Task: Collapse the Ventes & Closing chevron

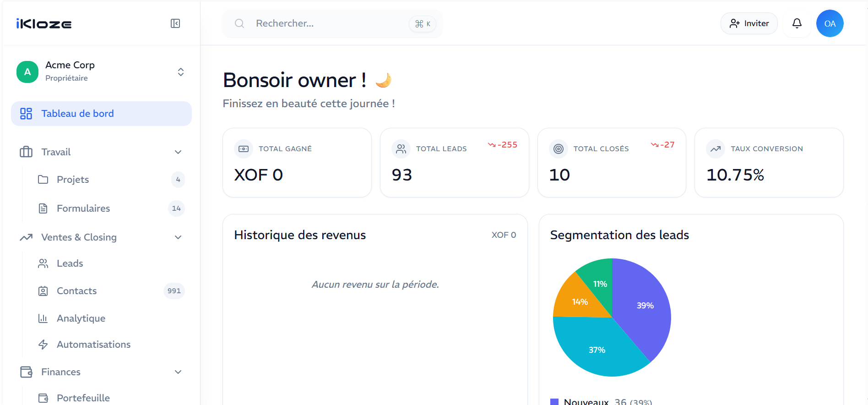Action: pos(178,237)
